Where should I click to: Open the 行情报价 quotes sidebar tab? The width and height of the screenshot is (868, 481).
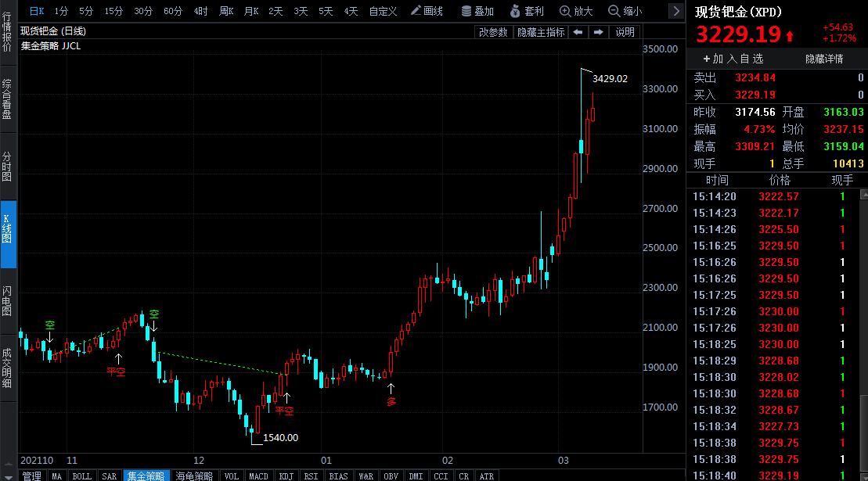pos(7,31)
